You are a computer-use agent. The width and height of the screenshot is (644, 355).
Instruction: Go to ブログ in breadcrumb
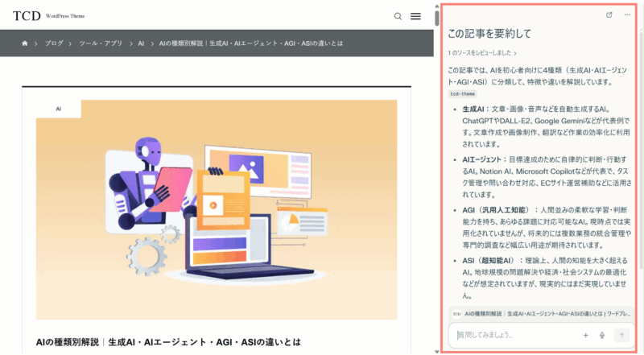click(x=54, y=43)
